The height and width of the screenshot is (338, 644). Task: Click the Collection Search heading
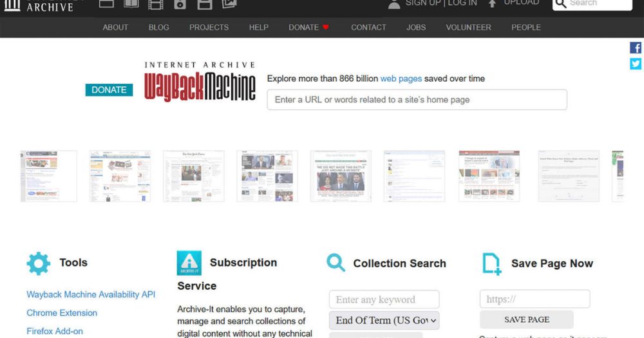click(400, 263)
